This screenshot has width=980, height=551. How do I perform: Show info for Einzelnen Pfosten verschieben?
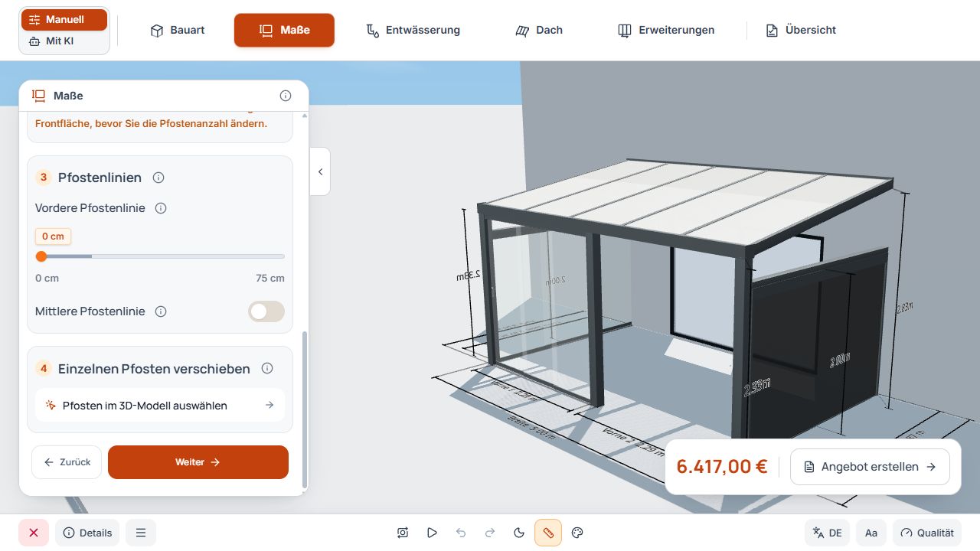267,368
